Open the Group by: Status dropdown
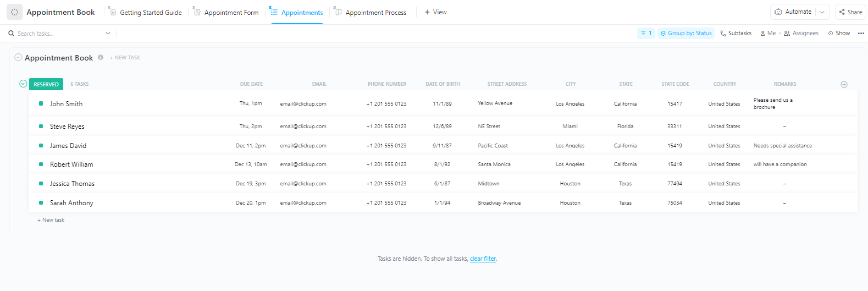 click(686, 33)
